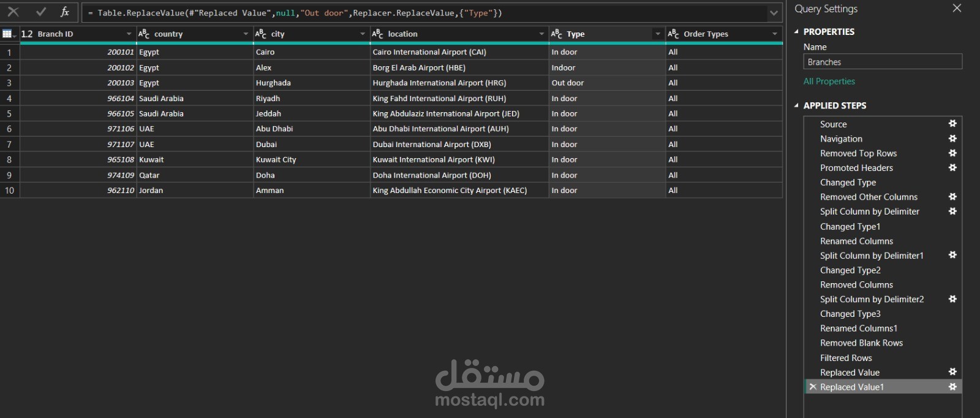Select the Replaced Value step name
This screenshot has width=980, height=418.
(x=850, y=372)
